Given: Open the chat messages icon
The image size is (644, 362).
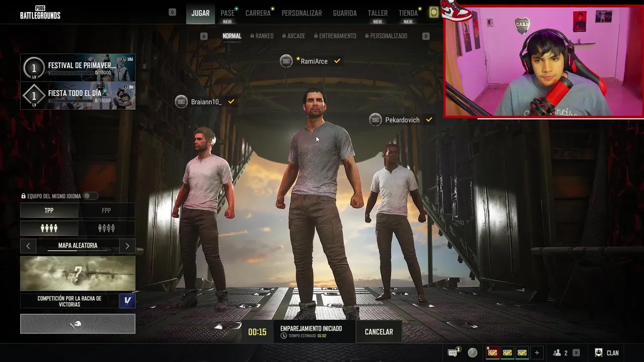Looking at the screenshot, I should click(x=453, y=352).
